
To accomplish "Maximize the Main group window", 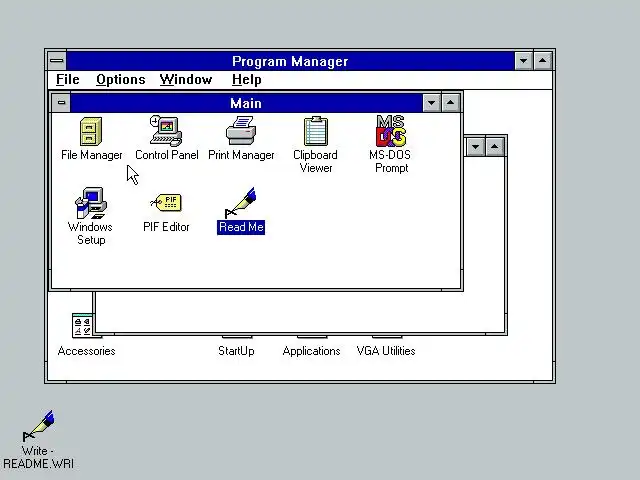I will coord(451,103).
